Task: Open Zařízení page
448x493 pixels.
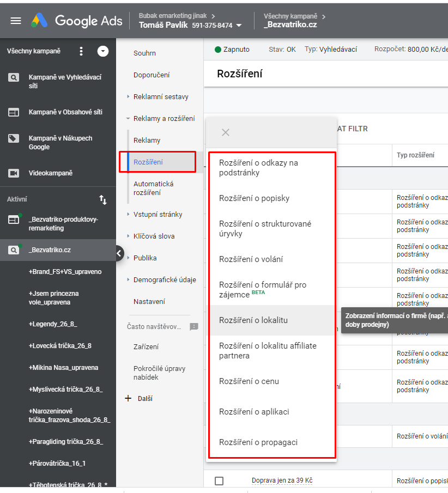Action: coord(146,346)
